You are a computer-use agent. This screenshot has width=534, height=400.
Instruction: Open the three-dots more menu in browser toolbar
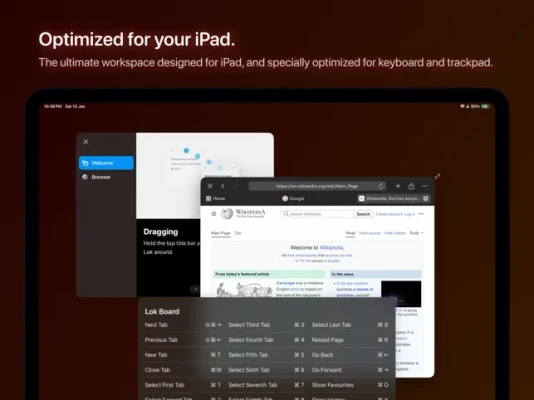(x=424, y=186)
